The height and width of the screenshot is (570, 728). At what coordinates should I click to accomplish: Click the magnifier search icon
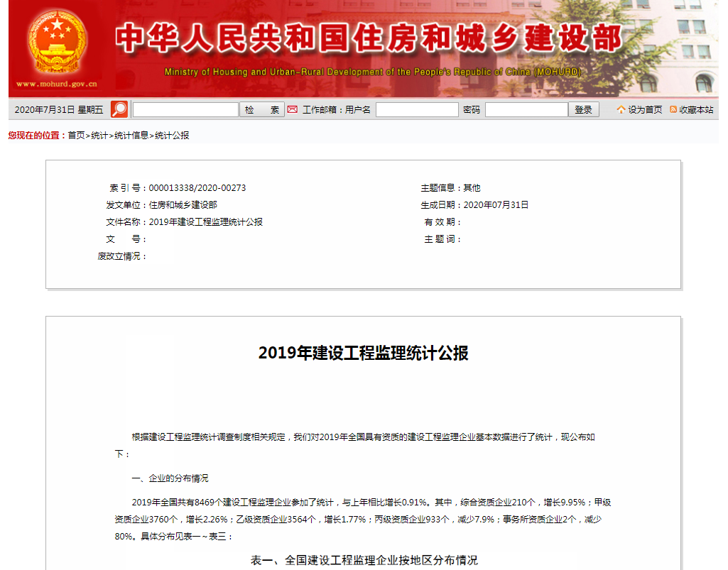coord(119,109)
